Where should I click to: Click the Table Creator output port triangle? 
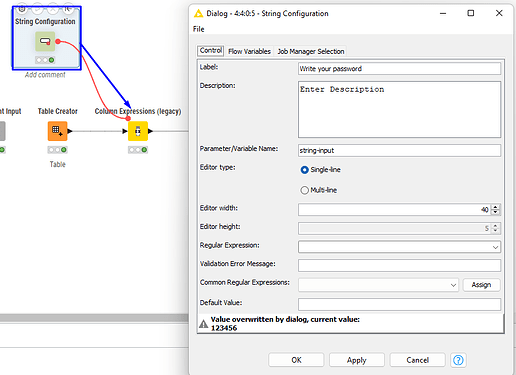70,131
